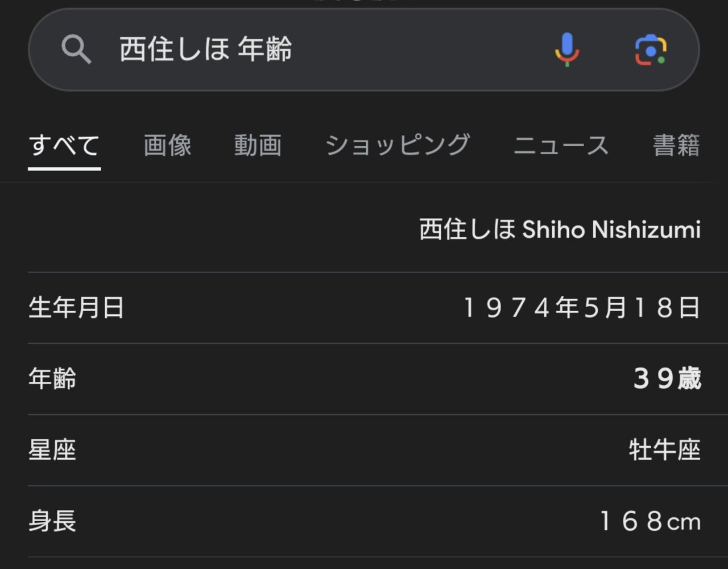Click the 牡牛座 zodiac value
The height and width of the screenshot is (569, 728).
[664, 450]
